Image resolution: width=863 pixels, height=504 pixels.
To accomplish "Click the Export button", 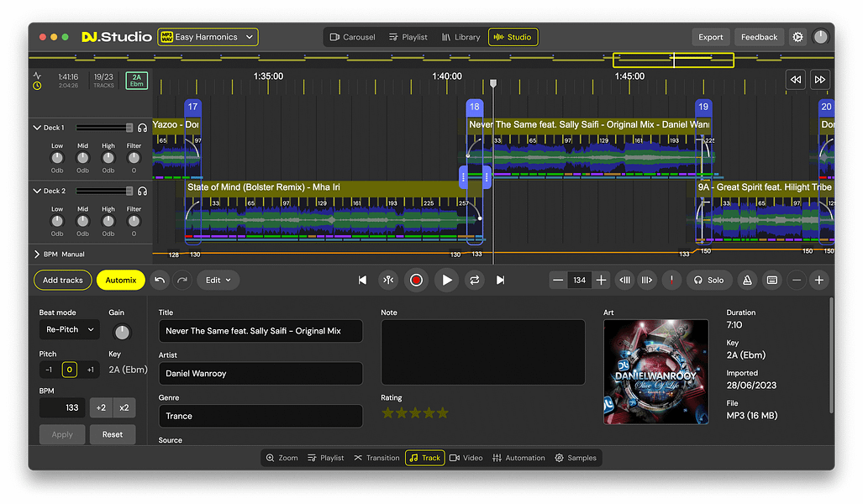I will (x=710, y=37).
